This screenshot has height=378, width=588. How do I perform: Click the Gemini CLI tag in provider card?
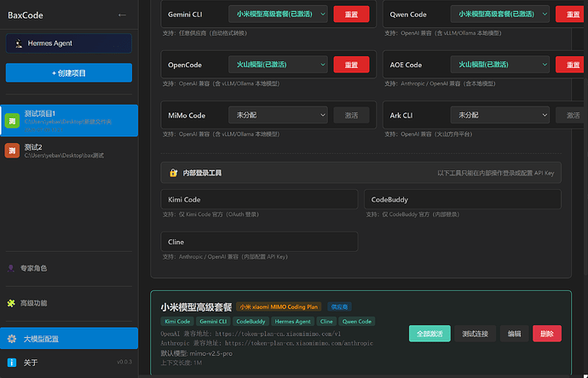coord(213,322)
